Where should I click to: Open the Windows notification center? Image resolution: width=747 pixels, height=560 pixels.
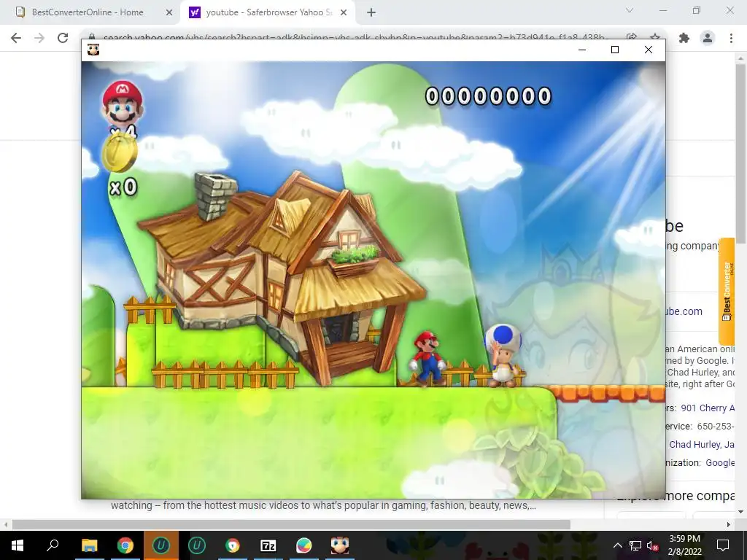pyautogui.click(x=723, y=545)
